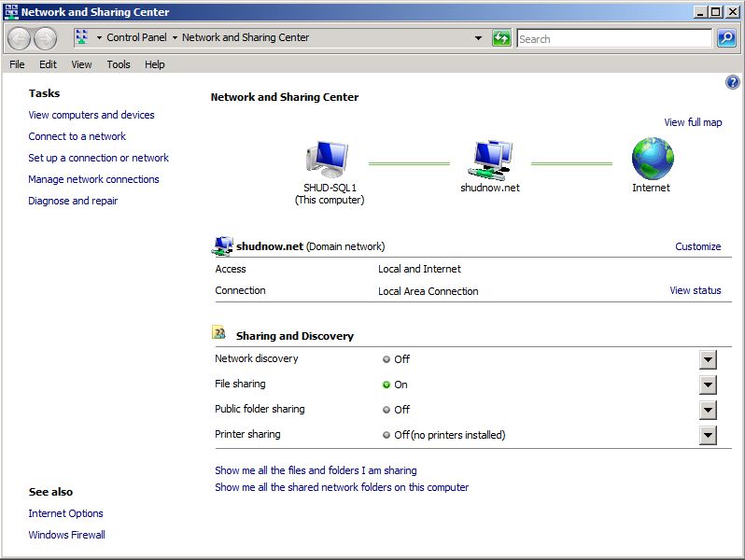This screenshot has width=745, height=560.
Task: Expand the Network discovery settings
Action: (x=708, y=360)
